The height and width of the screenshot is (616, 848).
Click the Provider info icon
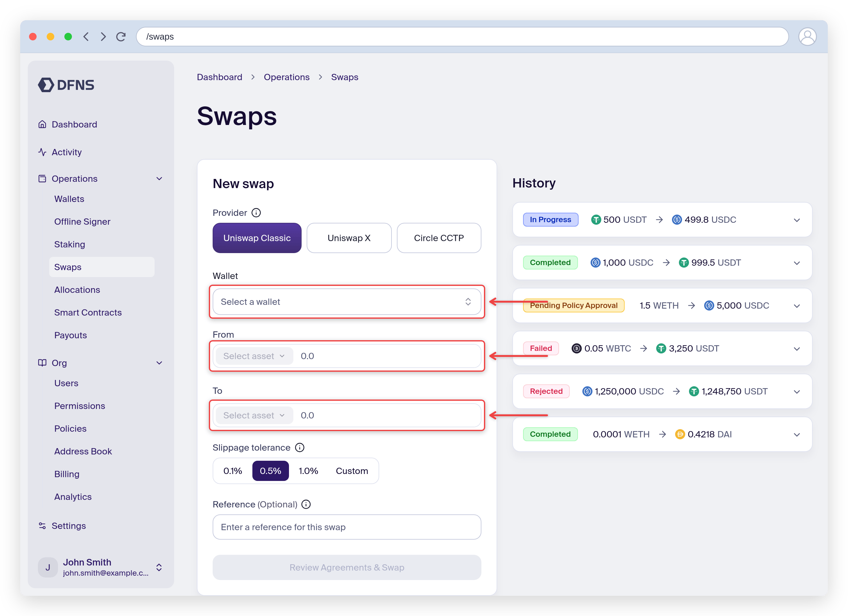pos(256,213)
